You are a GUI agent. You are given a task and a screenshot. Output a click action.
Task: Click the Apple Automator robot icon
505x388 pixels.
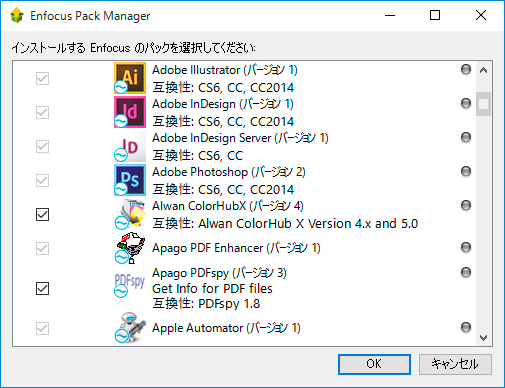click(130, 328)
